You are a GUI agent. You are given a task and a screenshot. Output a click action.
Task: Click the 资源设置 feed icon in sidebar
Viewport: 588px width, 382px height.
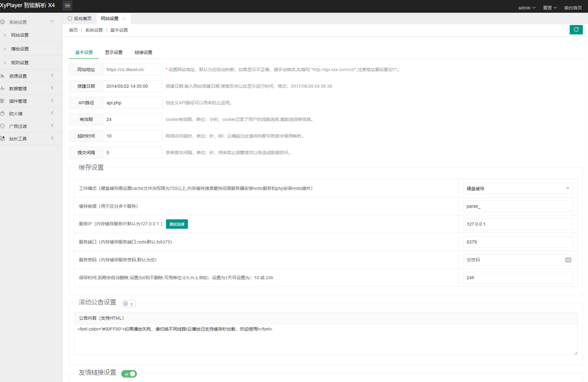3,76
